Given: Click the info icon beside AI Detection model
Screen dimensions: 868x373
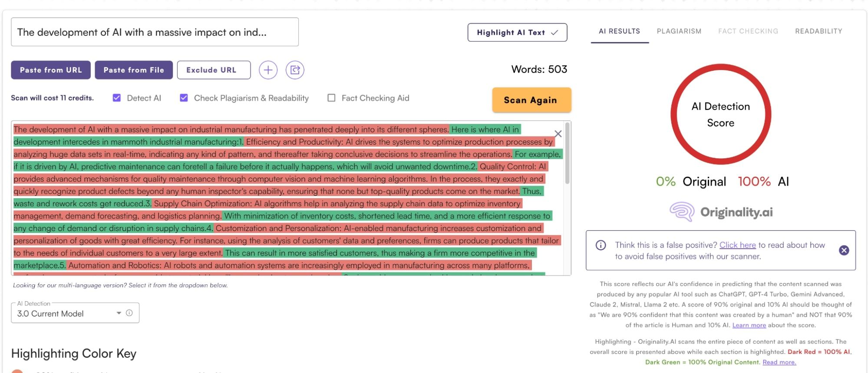Looking at the screenshot, I should 129,313.
